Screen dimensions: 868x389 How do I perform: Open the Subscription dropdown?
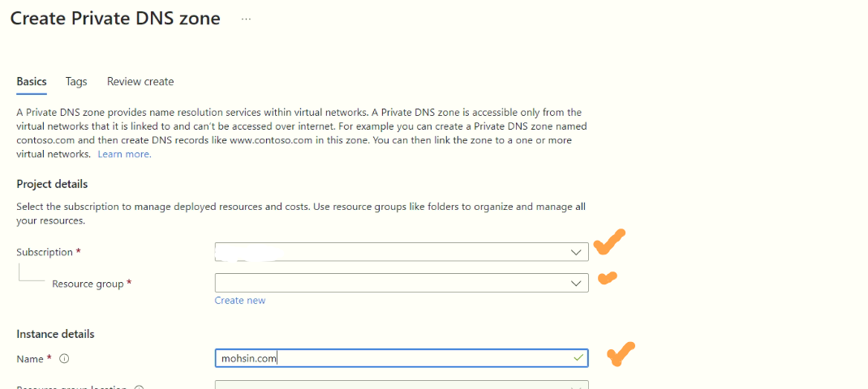402,252
